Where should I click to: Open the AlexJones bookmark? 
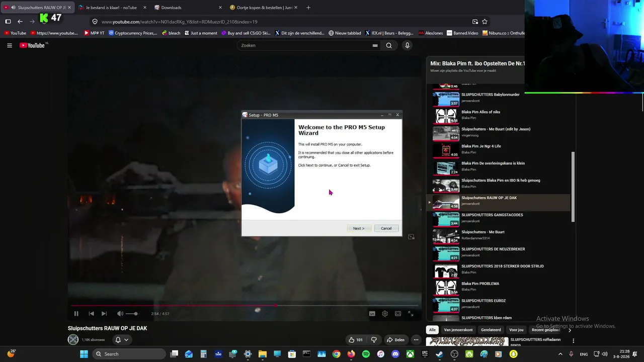pos(430,33)
